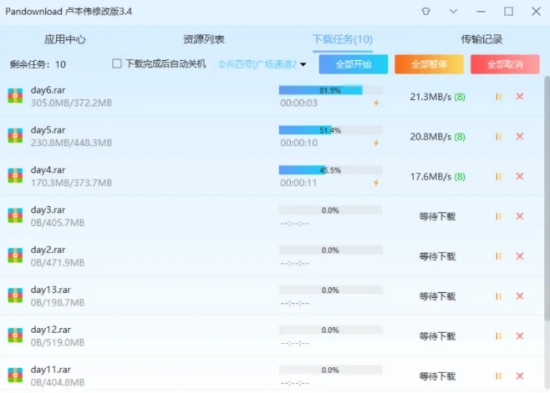Click the remaining time 00:00:10

(299, 143)
